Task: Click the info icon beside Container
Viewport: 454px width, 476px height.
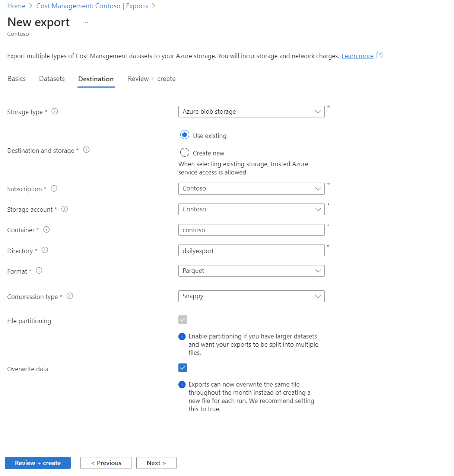Action: 47,230
